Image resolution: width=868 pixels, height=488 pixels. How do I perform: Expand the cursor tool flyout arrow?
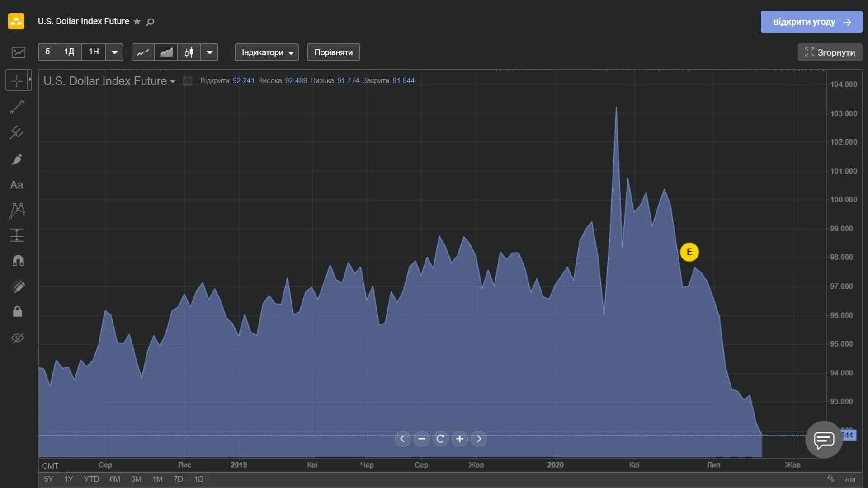click(x=30, y=80)
